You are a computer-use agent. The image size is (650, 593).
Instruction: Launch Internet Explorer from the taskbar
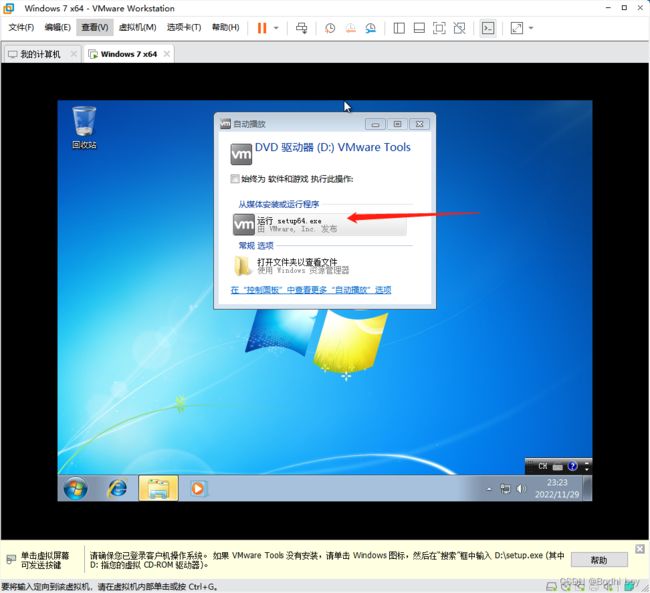tap(117, 488)
